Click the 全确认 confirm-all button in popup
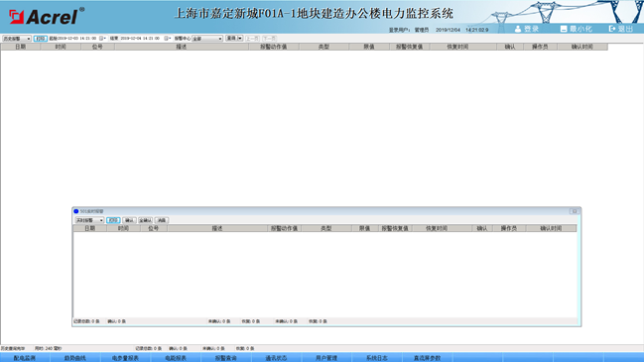Image resolution: width=644 pixels, height=362 pixels. [146, 220]
